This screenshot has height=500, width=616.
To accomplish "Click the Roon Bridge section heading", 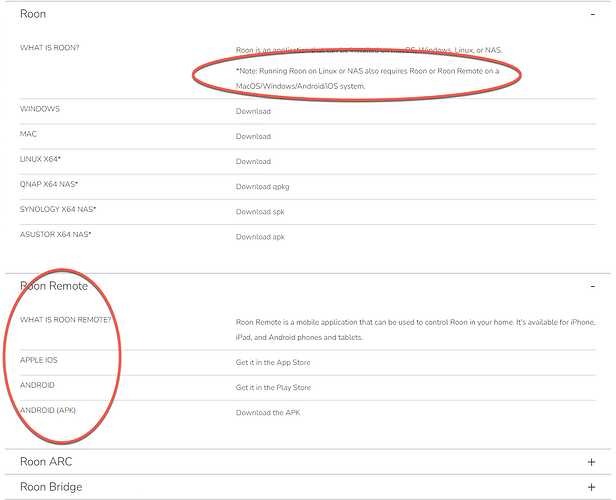I will 51,487.
